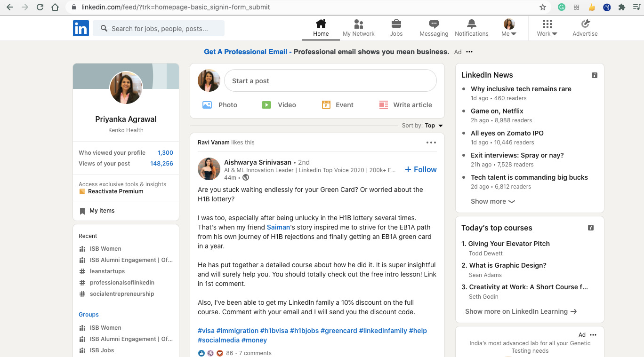This screenshot has width=644, height=357.
Task: Expand the Work apps menu
Action: (x=547, y=28)
